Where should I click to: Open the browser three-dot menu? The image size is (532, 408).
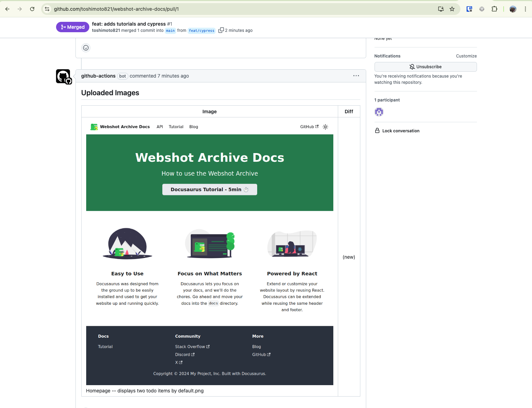525,9
